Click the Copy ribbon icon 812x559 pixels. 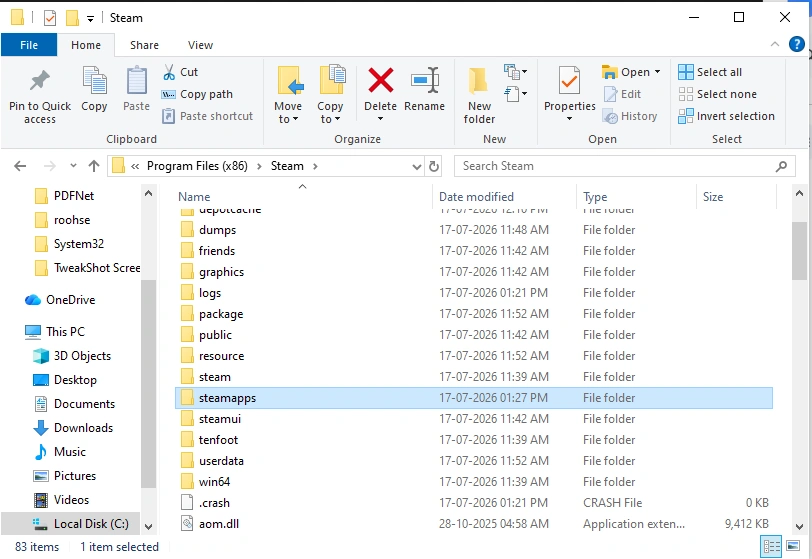94,81
